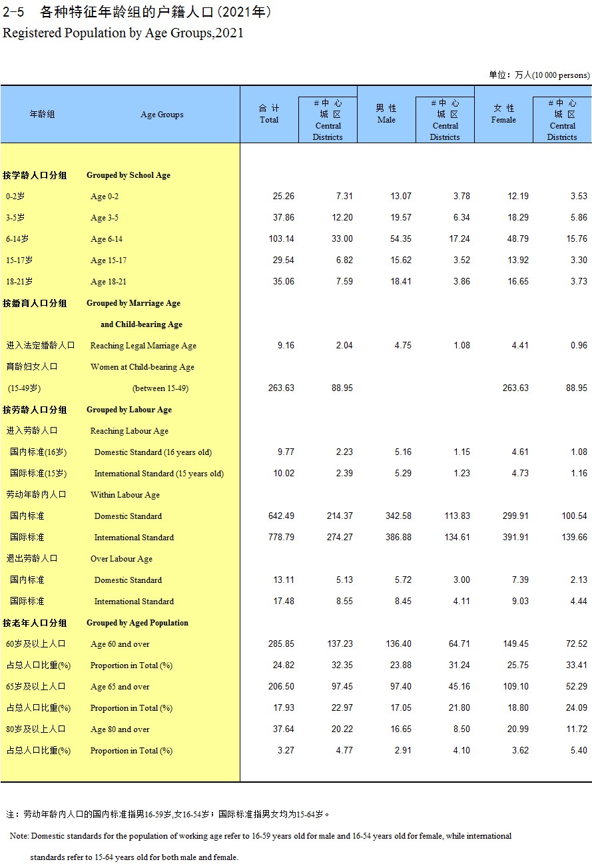Select the value 778.79

coord(281,538)
